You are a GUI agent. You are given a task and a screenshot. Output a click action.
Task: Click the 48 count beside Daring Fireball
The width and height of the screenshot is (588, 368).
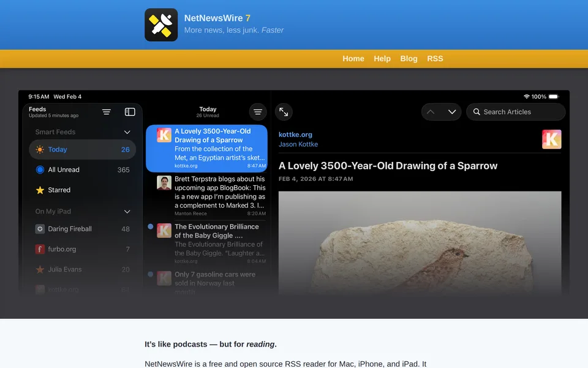(x=126, y=229)
